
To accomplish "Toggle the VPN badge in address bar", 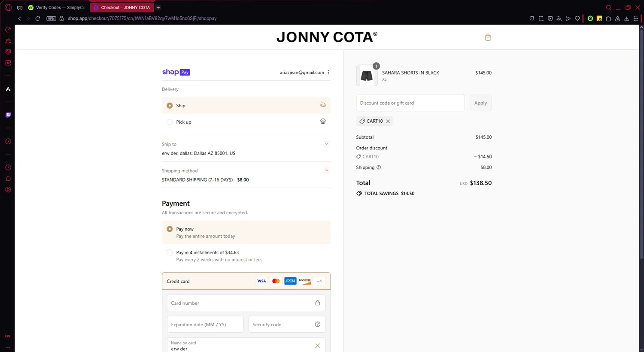I will click(51, 18).
